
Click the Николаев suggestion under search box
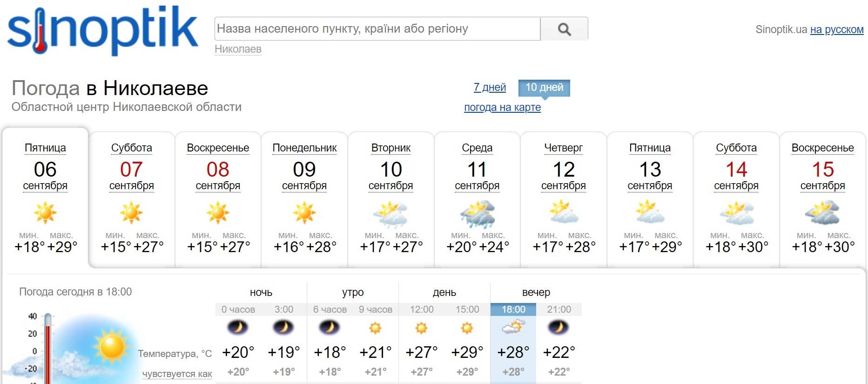pos(238,49)
